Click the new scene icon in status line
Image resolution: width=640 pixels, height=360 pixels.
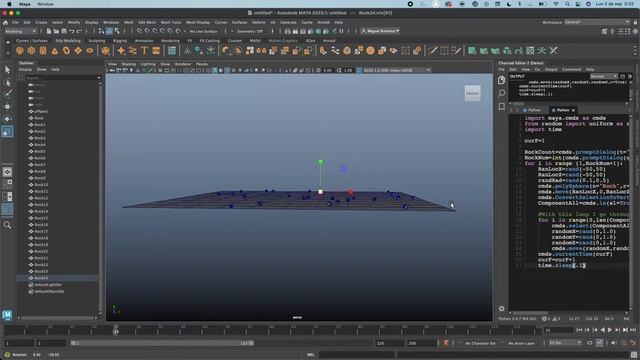[49, 31]
